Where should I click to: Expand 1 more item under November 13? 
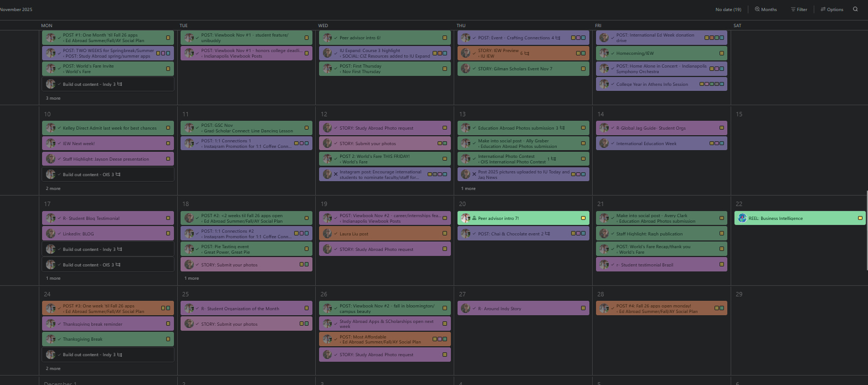(468, 188)
